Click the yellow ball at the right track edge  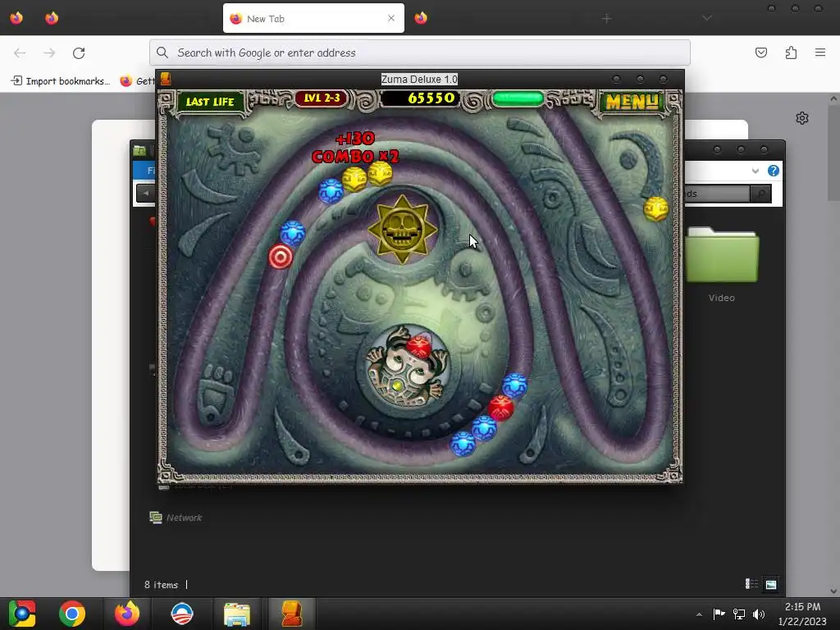(655, 209)
